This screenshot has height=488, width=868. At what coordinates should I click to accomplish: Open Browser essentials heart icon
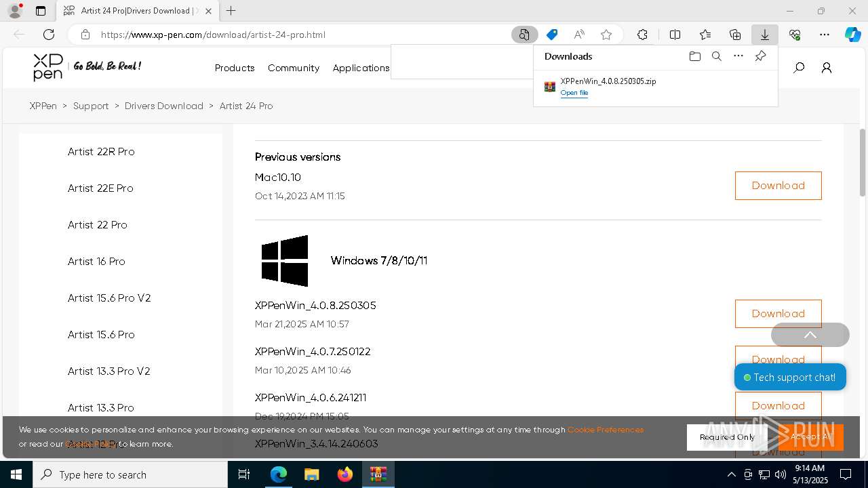[x=795, y=35]
